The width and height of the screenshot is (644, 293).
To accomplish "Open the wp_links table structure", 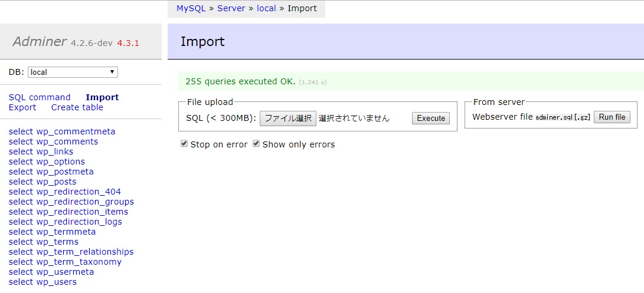I will (x=55, y=152).
